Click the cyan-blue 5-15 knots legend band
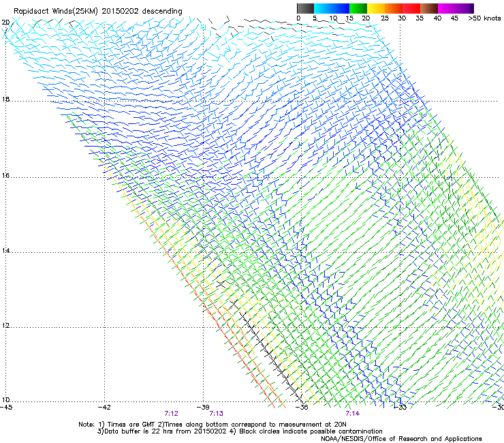 pos(332,8)
